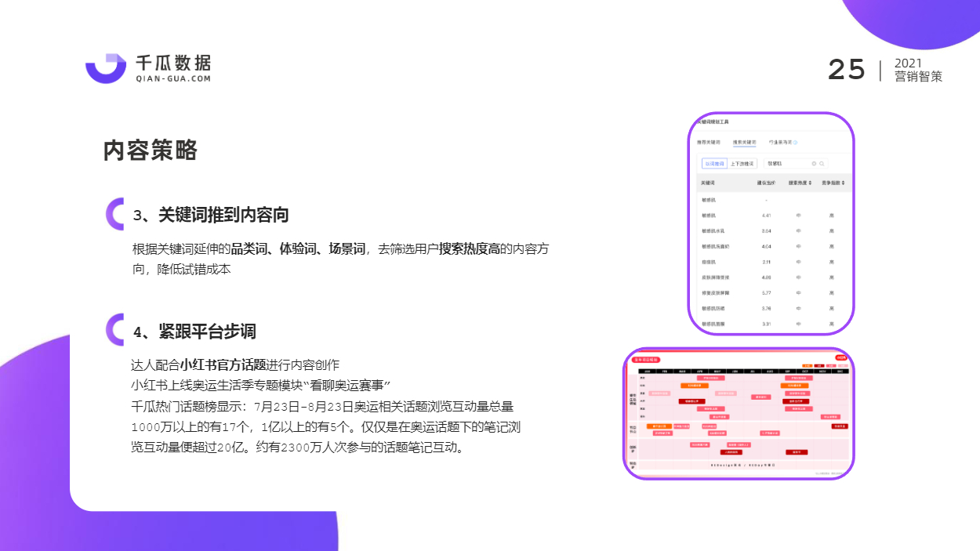Click the dark red legend swatch on the calendar
980x551 pixels.
tap(820, 365)
